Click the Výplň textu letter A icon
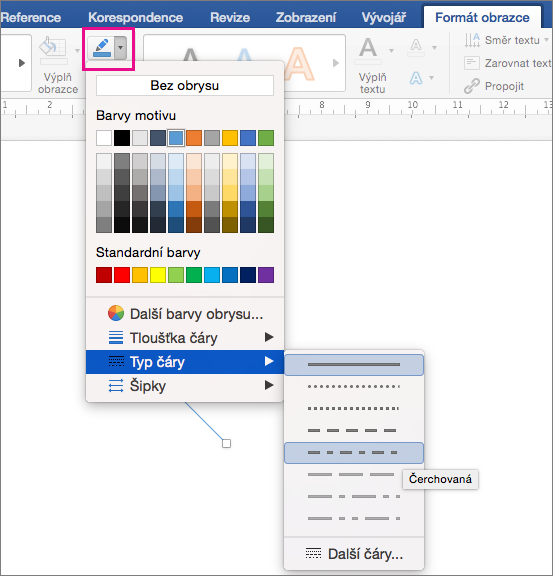Screen dimensions: 553x576 pyautogui.click(x=368, y=48)
